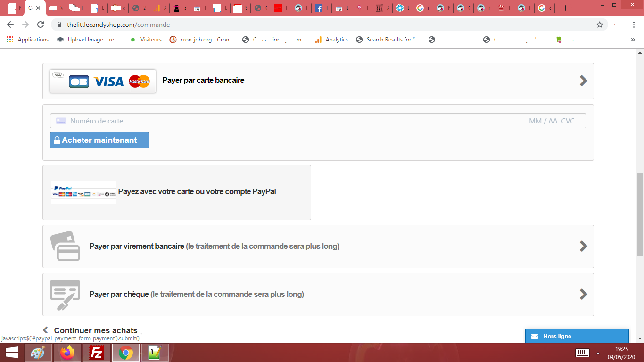Click the page vertical scrollbar thumb
The image size is (644, 362).
[x=640, y=214]
